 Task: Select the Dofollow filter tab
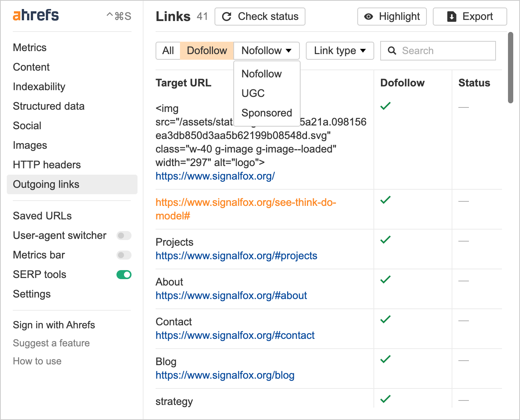[207, 51]
